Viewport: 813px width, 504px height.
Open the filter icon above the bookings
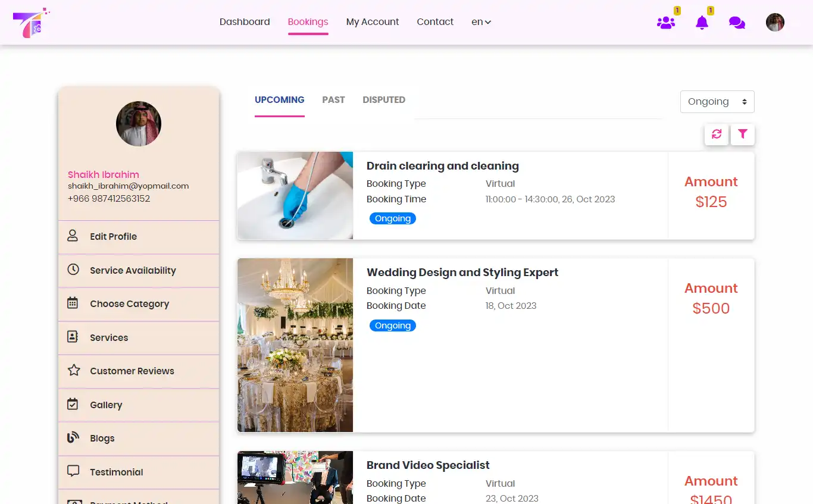pos(742,134)
